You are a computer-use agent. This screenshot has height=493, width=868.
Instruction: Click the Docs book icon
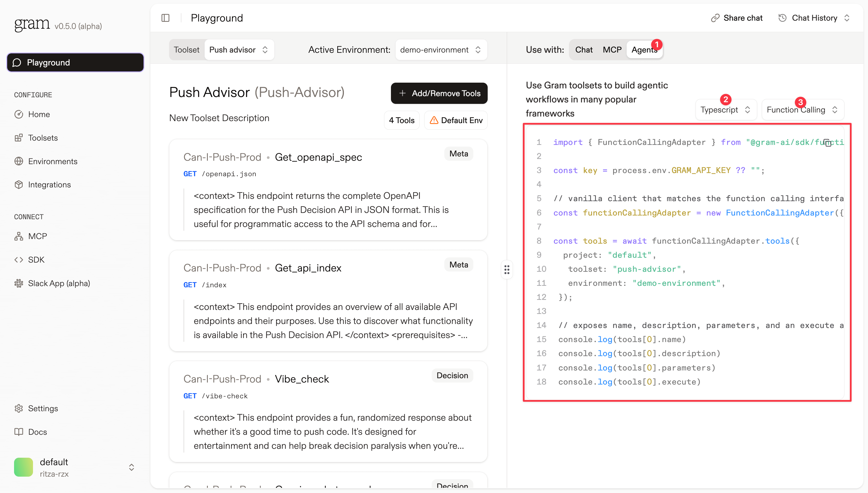pos(19,432)
